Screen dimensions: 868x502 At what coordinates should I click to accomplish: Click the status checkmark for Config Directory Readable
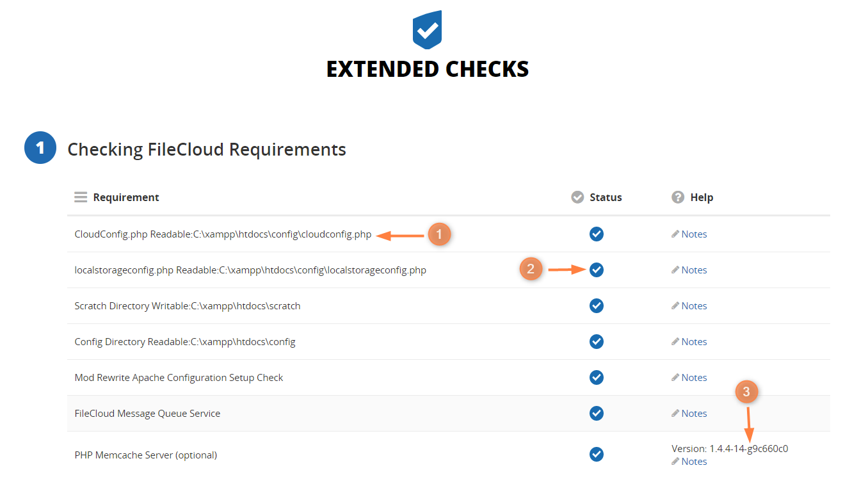[x=596, y=341]
